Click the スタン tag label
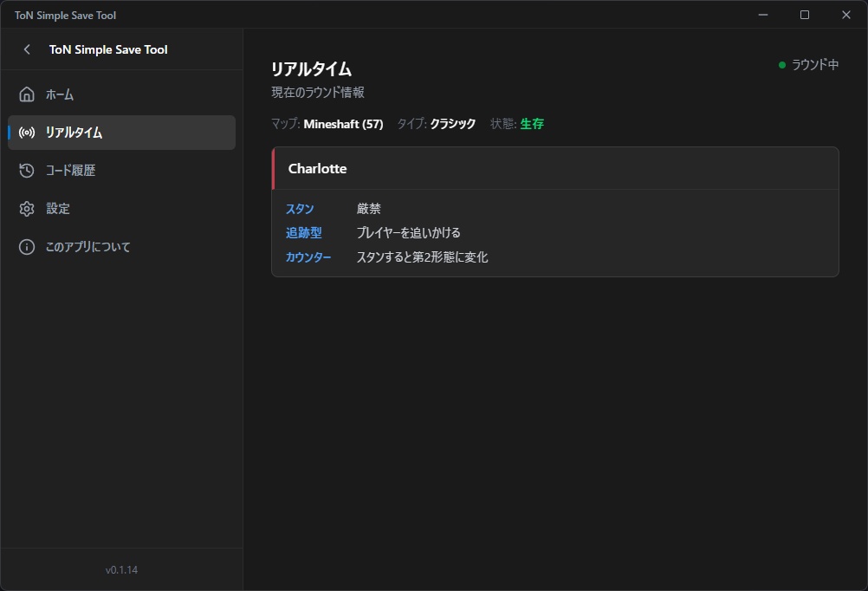The width and height of the screenshot is (868, 591). [300, 209]
